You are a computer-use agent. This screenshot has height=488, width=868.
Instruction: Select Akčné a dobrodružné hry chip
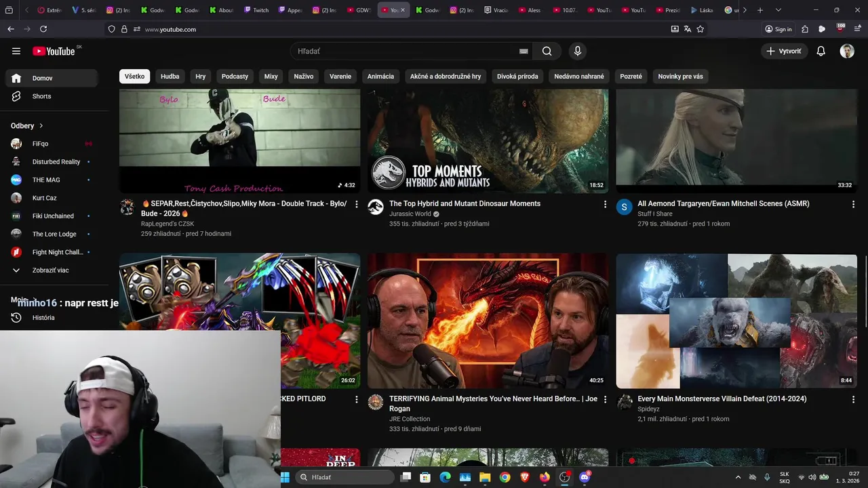click(x=446, y=77)
